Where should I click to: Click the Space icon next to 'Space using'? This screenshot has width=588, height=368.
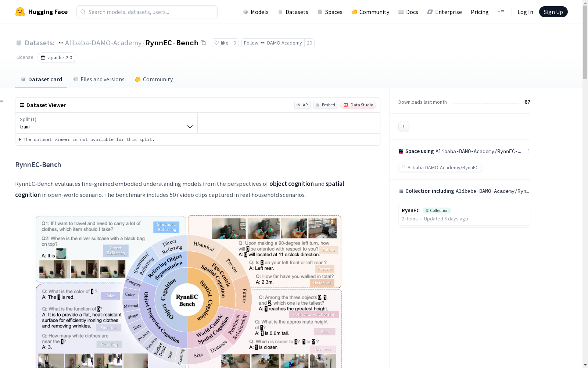click(401, 151)
